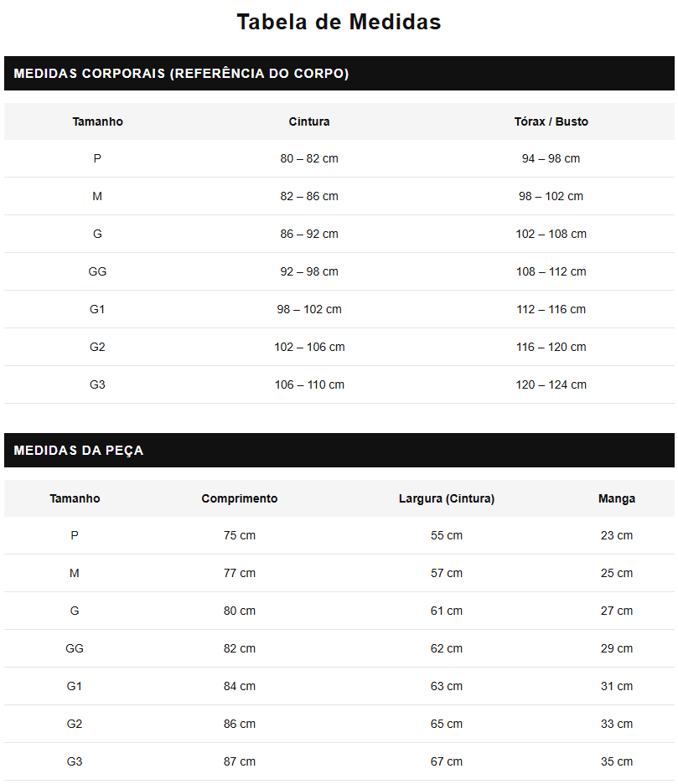The image size is (678, 784).
Task: Select the '84 cm' length cell
Action: 240,686
